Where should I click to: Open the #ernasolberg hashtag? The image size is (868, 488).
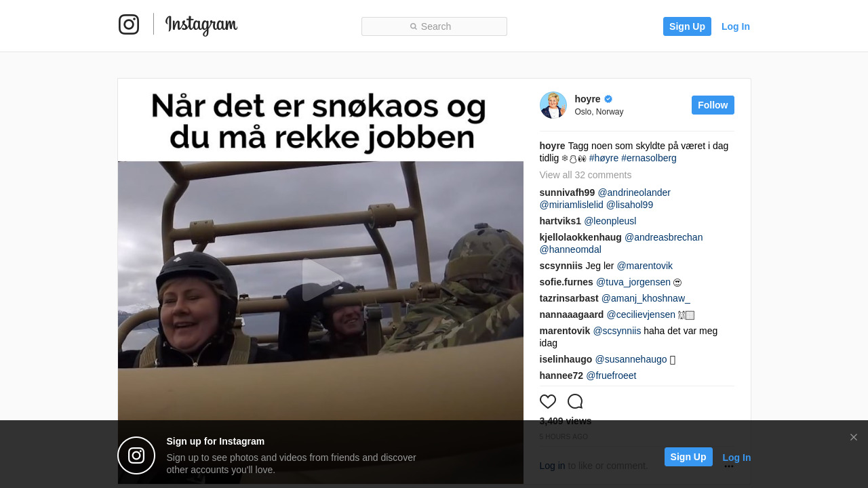point(649,158)
